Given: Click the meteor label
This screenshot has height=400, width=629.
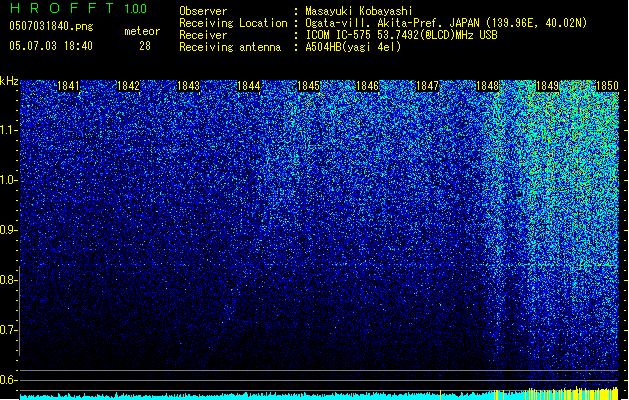Looking at the screenshot, I should click(142, 31).
